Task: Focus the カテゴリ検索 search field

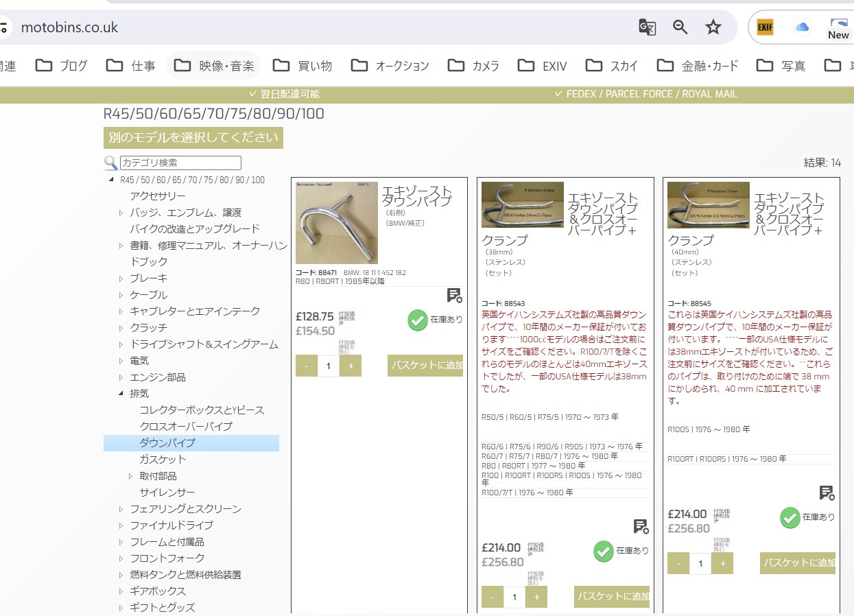Action: tap(180, 163)
